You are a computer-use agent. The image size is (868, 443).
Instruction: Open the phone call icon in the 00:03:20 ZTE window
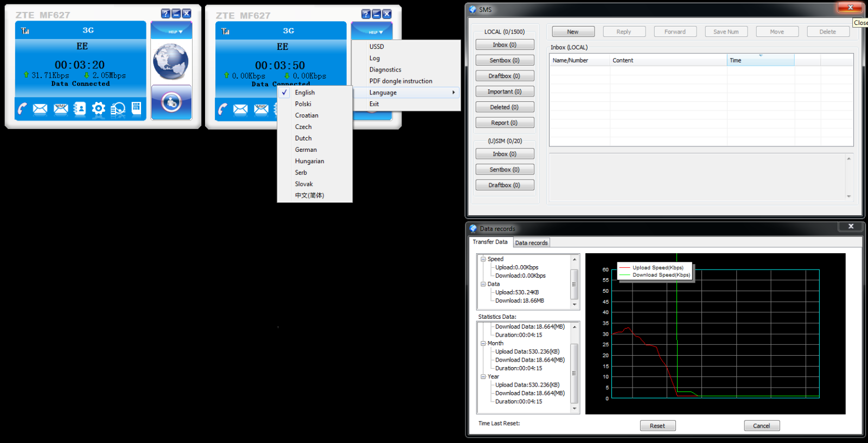[22, 109]
